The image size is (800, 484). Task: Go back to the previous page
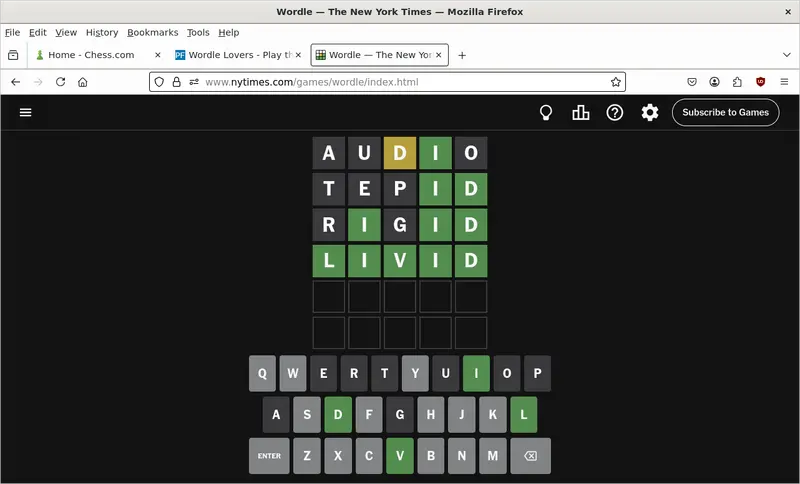(16, 82)
